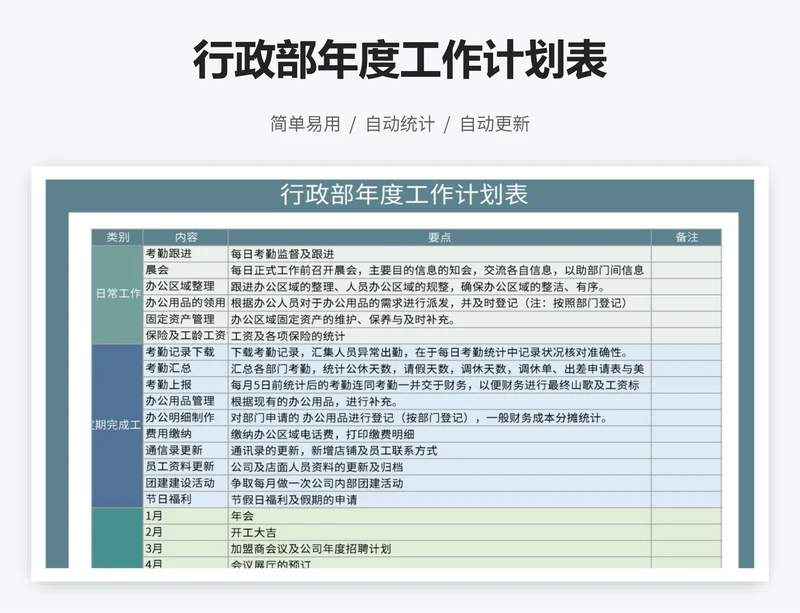Click the subtitle text 自动统计
This screenshot has height=613, width=800.
400,124
